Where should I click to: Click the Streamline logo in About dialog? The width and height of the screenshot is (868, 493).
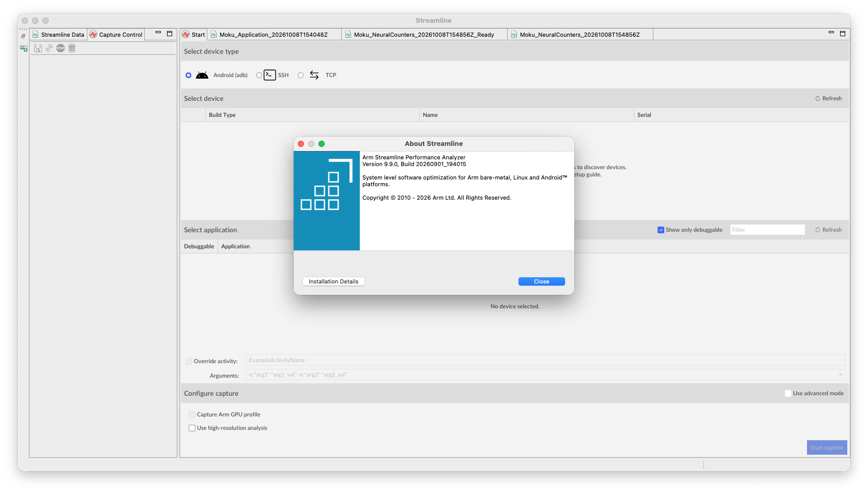point(327,201)
